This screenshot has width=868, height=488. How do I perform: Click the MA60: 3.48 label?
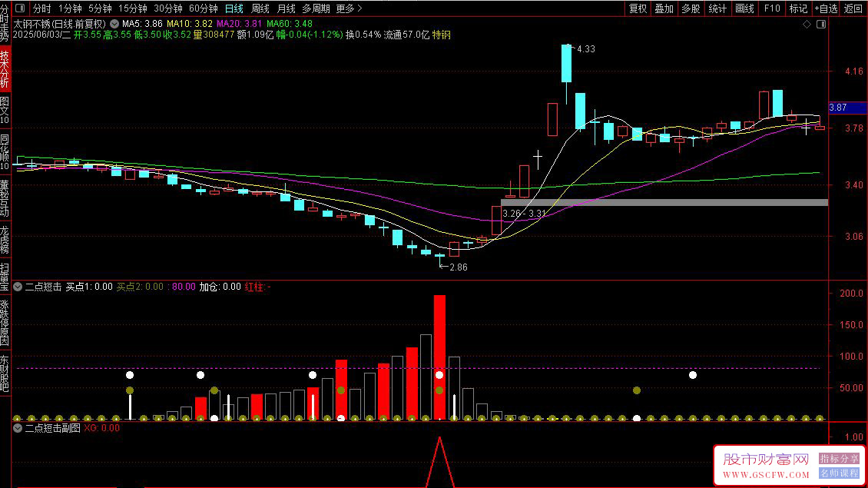pyautogui.click(x=289, y=24)
